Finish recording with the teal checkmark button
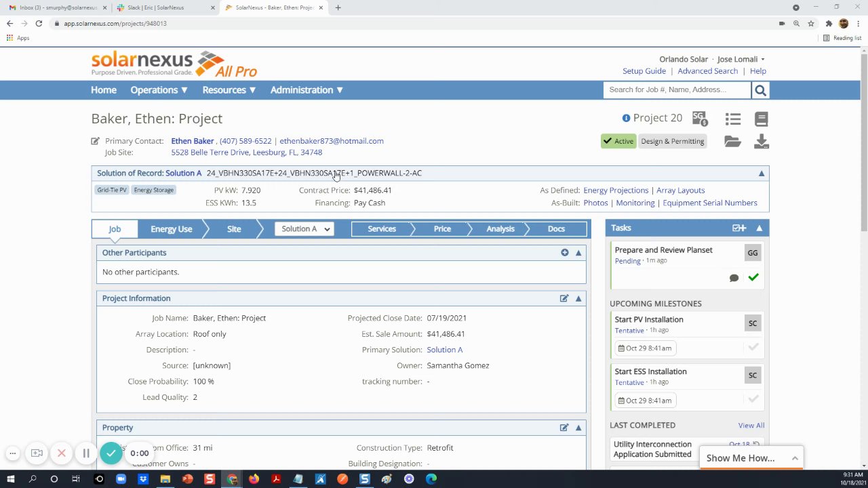 point(111,453)
